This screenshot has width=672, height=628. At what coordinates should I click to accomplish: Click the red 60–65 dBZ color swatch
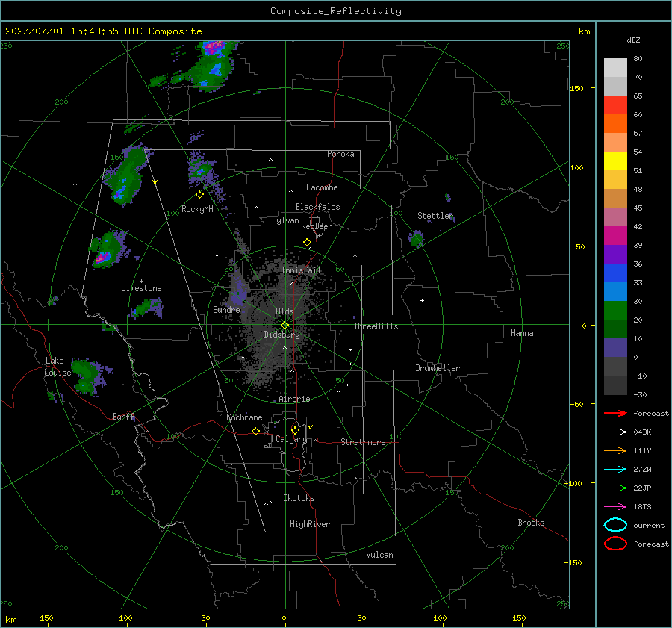[615, 105]
